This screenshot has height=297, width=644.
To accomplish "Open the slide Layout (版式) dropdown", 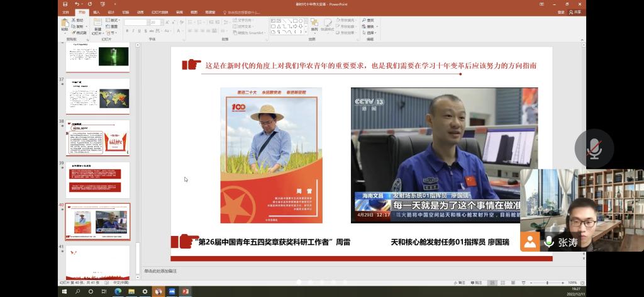I will pyautogui.click(x=113, y=20).
